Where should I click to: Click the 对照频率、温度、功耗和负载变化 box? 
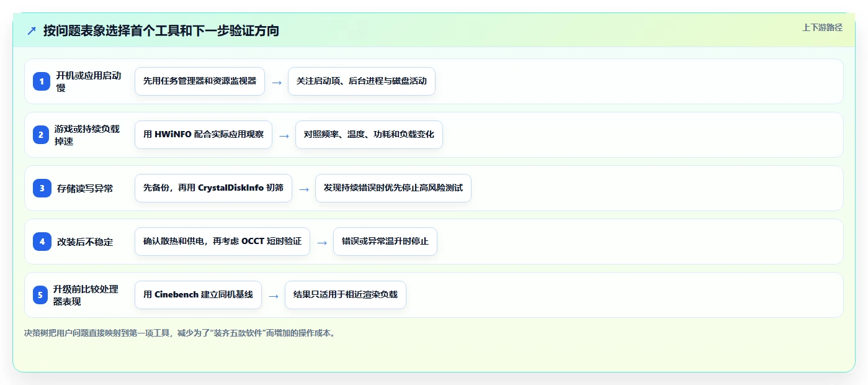[x=369, y=135]
